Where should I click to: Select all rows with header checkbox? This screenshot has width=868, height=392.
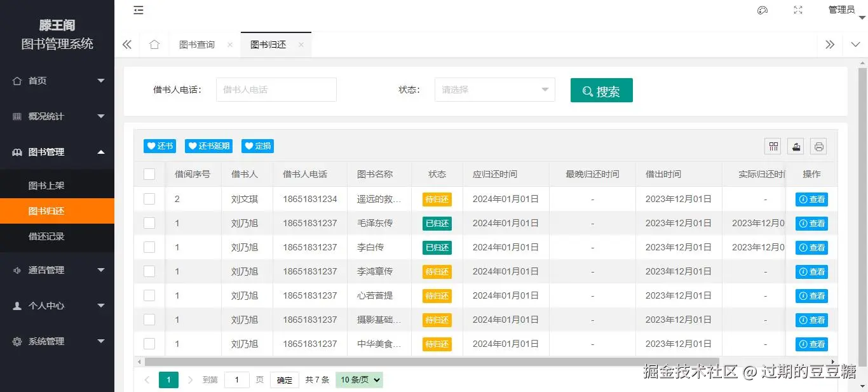point(149,173)
